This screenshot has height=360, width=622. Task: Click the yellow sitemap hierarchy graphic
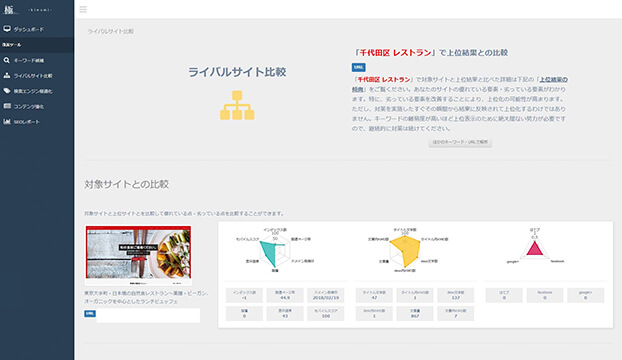[237, 105]
